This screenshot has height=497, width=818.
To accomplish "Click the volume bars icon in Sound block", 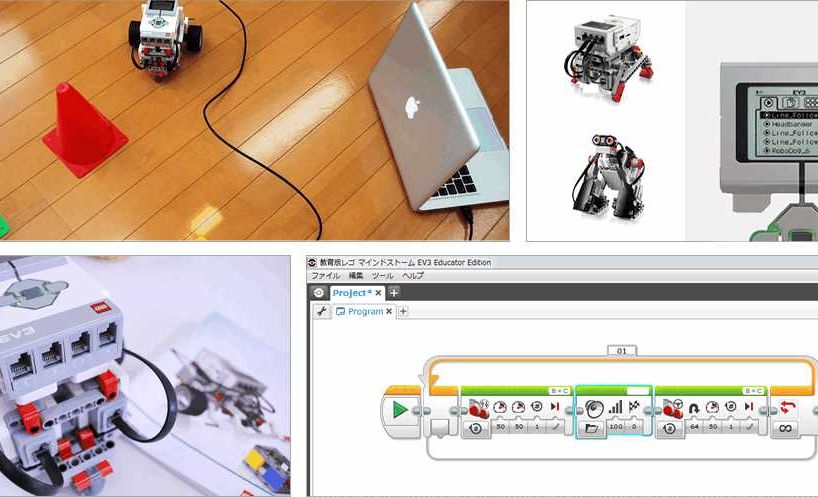I will pyautogui.click(x=616, y=407).
